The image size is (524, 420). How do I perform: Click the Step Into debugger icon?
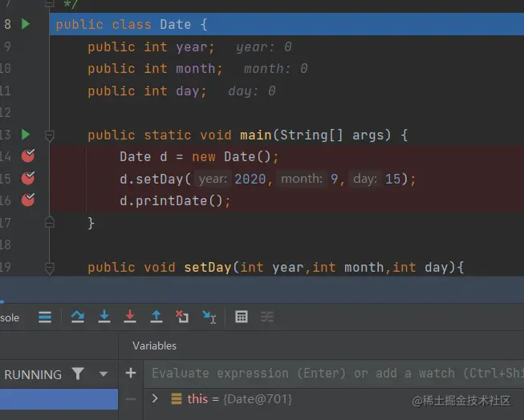click(104, 317)
